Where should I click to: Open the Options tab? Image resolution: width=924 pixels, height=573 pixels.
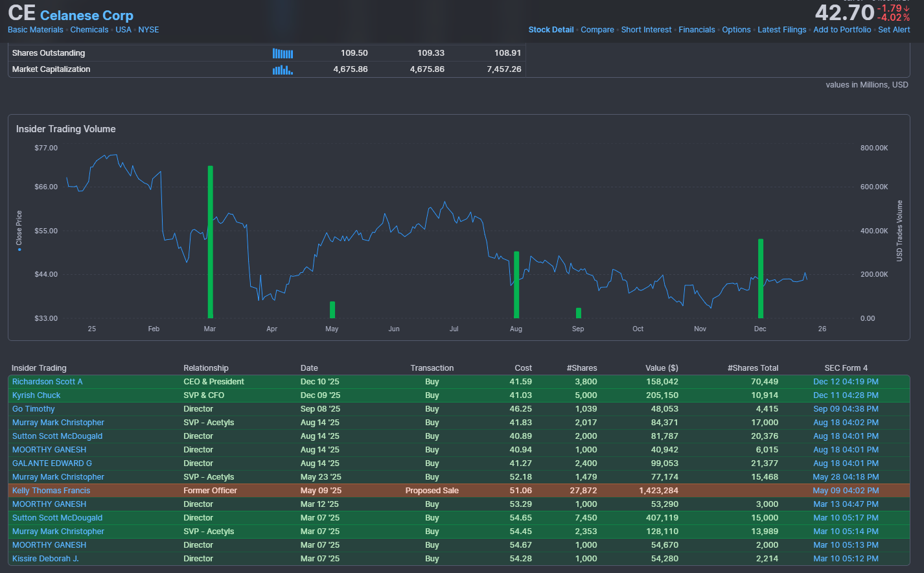[736, 30]
